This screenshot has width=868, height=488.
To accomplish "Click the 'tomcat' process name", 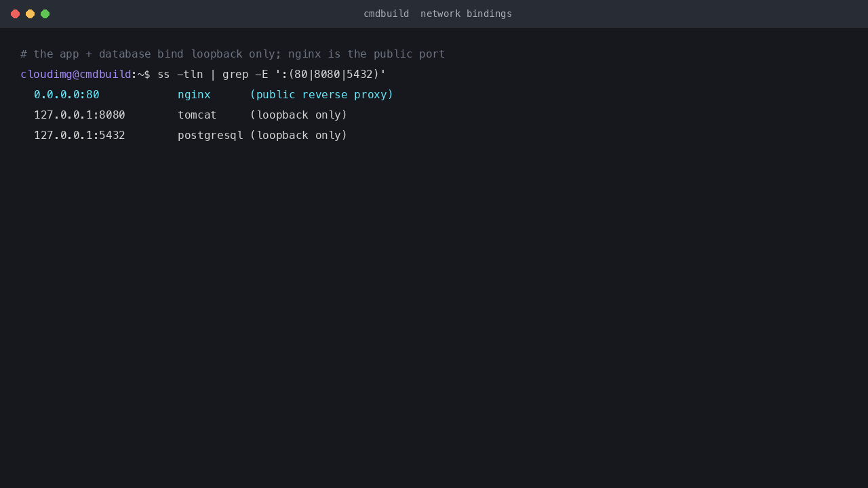I will click(x=197, y=115).
